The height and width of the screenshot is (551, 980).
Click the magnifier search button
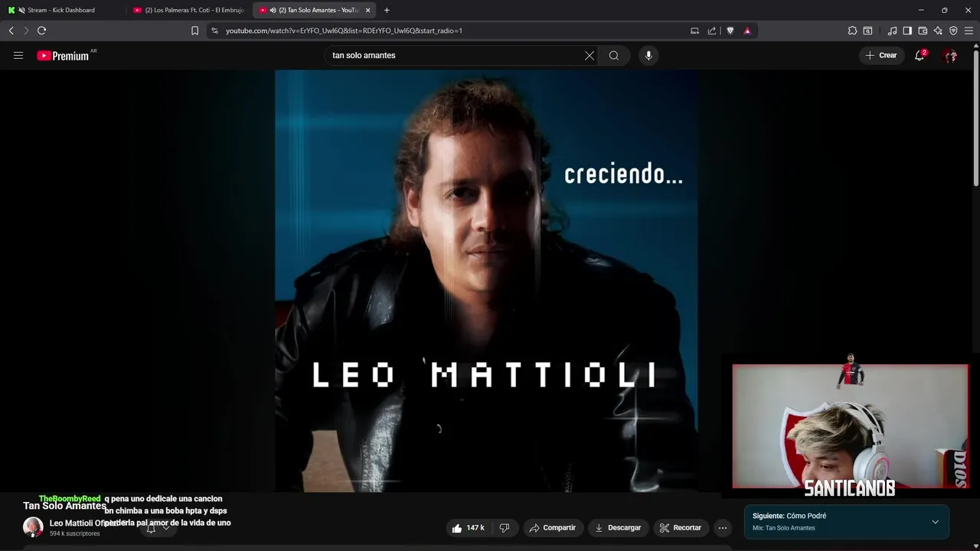(x=614, y=55)
